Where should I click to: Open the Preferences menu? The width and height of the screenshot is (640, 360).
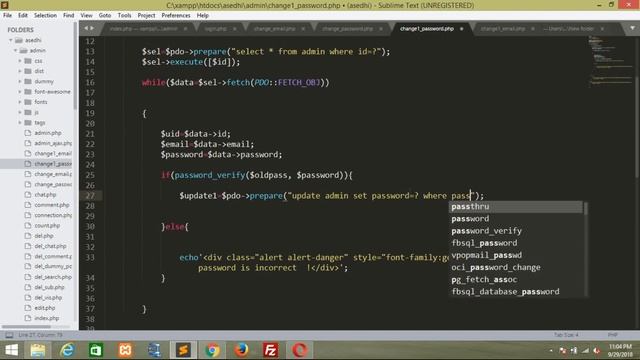click(x=176, y=15)
